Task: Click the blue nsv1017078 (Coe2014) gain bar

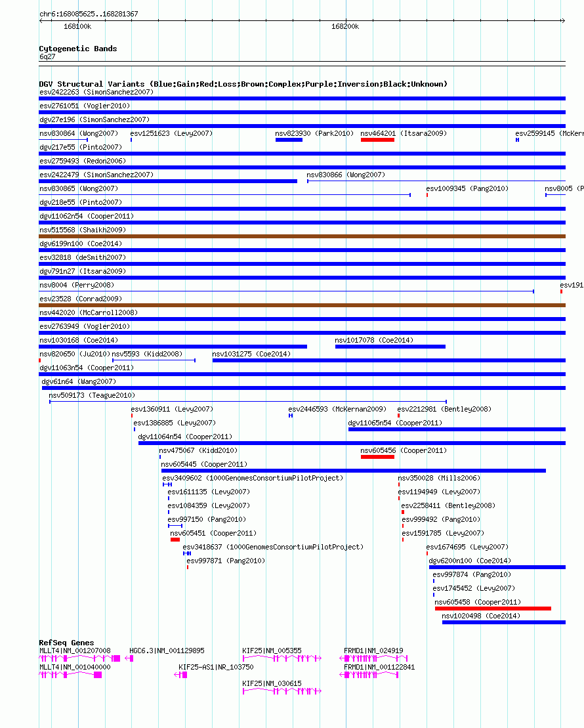Action: pyautogui.click(x=390, y=347)
